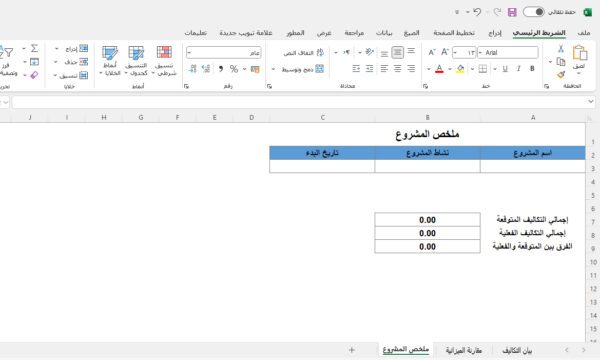Open Cell Styles أنماط الخلايا

pyautogui.click(x=110, y=61)
